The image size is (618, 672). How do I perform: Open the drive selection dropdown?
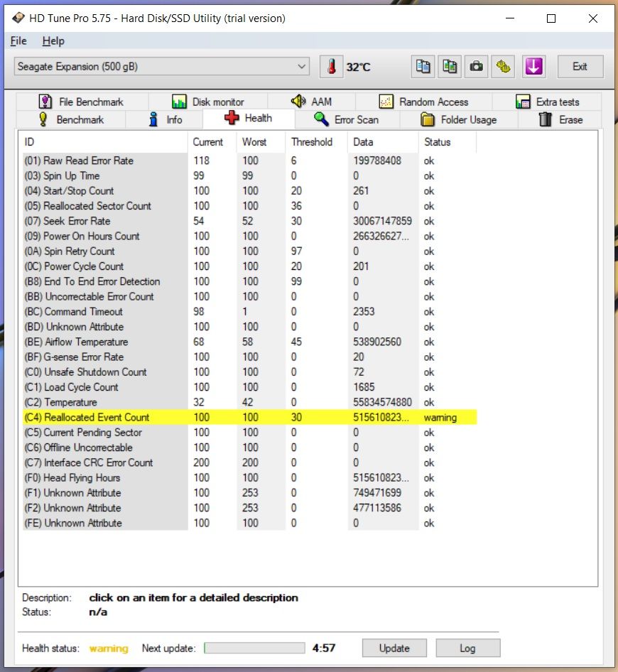point(161,67)
